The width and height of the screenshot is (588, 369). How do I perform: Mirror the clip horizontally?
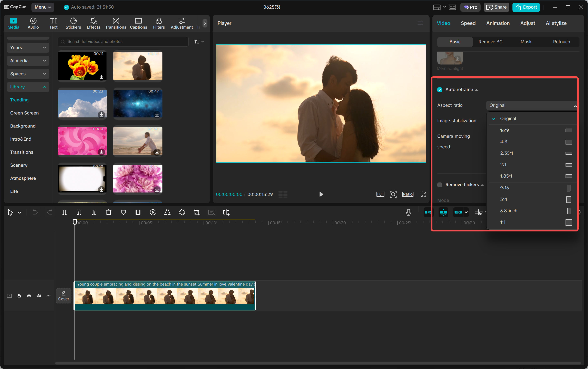[x=167, y=212]
